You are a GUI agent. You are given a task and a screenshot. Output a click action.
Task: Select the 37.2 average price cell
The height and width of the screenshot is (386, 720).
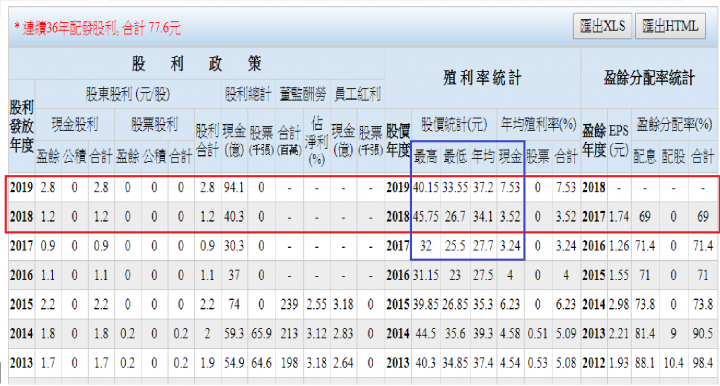tap(483, 187)
